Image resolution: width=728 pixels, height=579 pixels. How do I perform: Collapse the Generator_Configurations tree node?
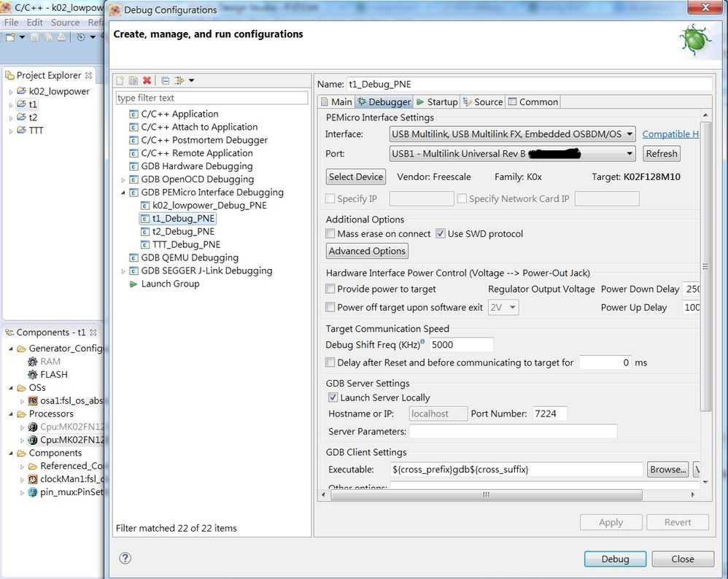[x=11, y=349]
